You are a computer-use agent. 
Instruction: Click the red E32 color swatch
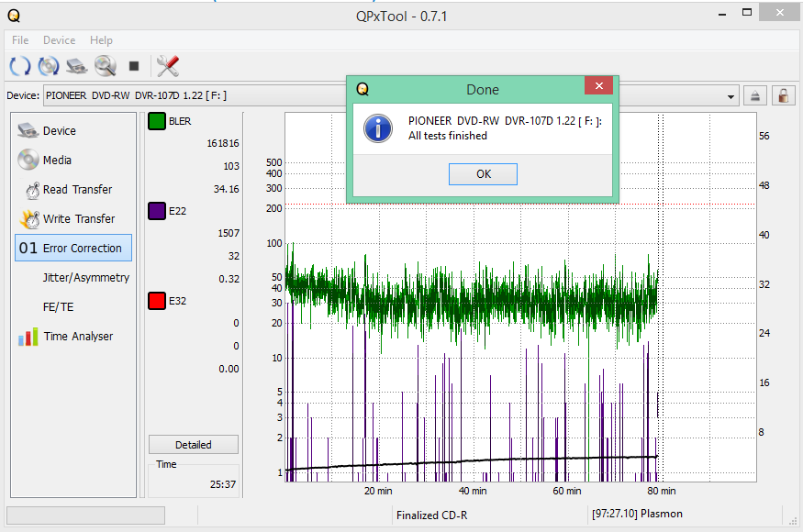(157, 301)
